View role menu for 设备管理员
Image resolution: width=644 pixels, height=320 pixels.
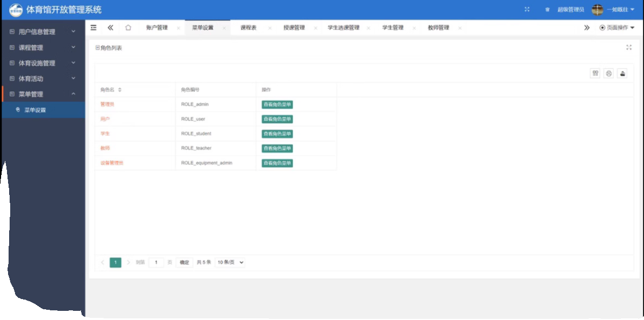tap(277, 163)
